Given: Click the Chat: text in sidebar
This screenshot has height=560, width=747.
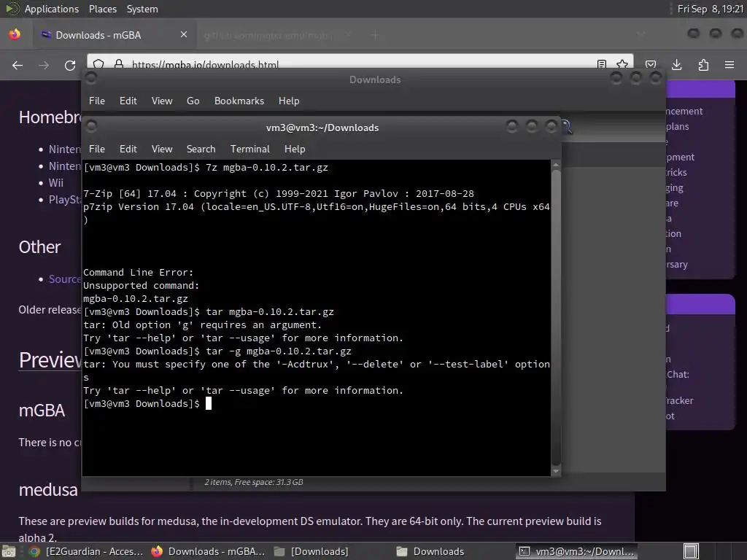Looking at the screenshot, I should [678, 374].
